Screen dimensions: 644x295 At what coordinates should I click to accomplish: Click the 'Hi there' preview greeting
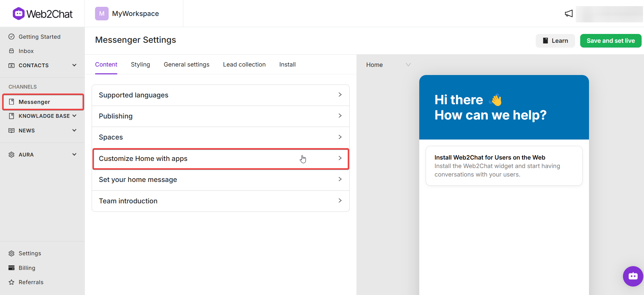(459, 100)
